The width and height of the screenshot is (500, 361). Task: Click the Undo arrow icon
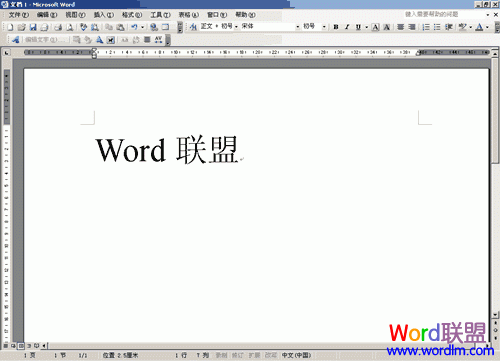pyautogui.click(x=134, y=27)
